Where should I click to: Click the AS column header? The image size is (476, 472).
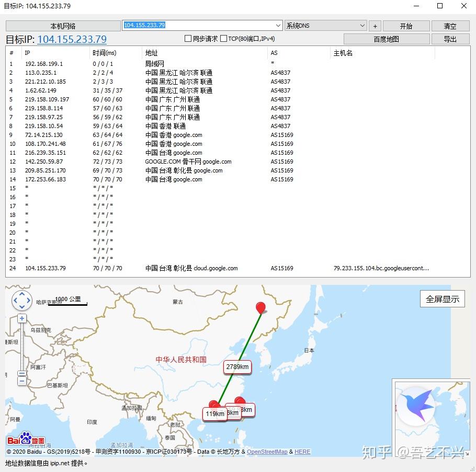point(299,53)
